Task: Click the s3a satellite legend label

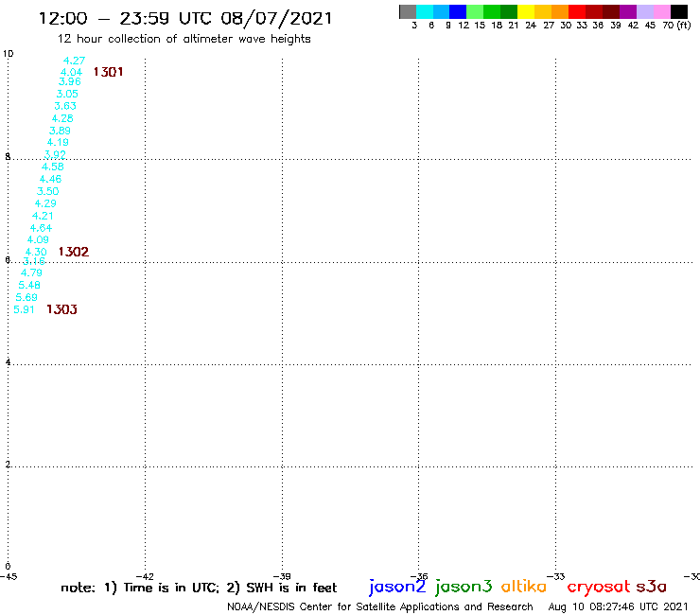Action: coord(652,587)
